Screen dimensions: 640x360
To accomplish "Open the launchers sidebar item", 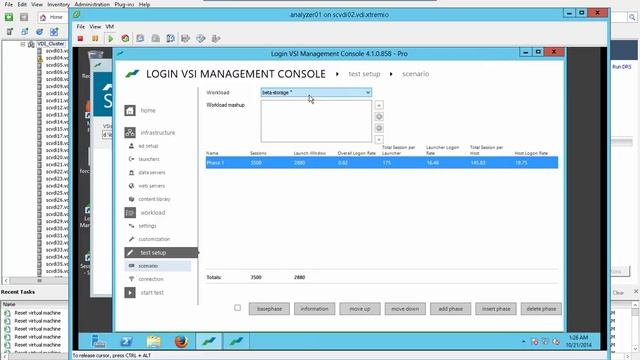I will click(149, 159).
